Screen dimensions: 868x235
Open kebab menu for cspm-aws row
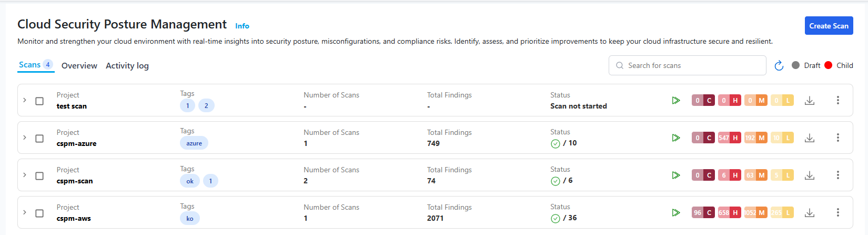pos(838,213)
